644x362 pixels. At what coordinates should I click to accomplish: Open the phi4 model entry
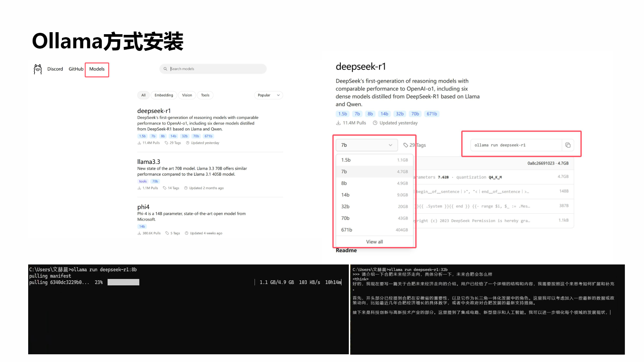(143, 207)
